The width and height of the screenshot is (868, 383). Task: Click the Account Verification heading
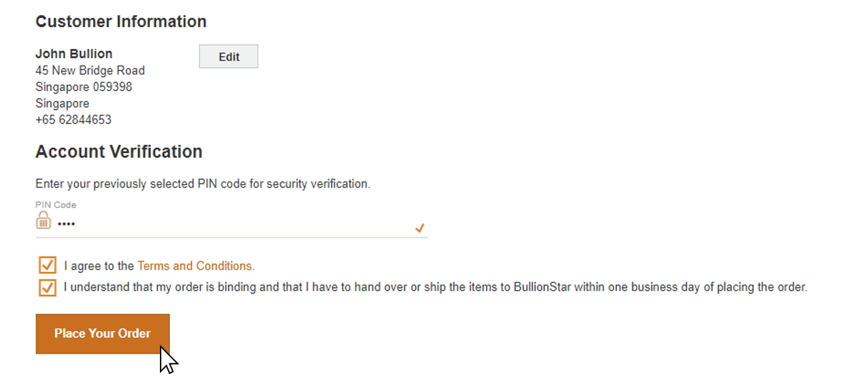point(119,152)
